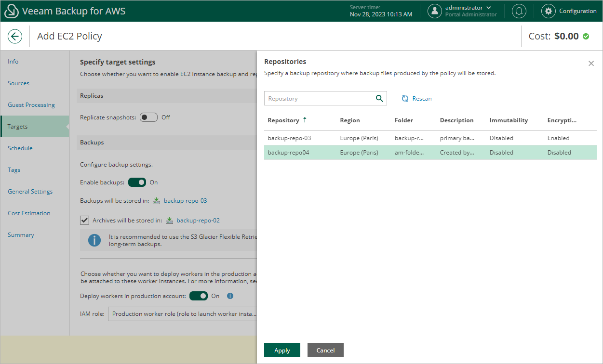
Task: Click the green cost status checkmark
Action: tap(586, 36)
